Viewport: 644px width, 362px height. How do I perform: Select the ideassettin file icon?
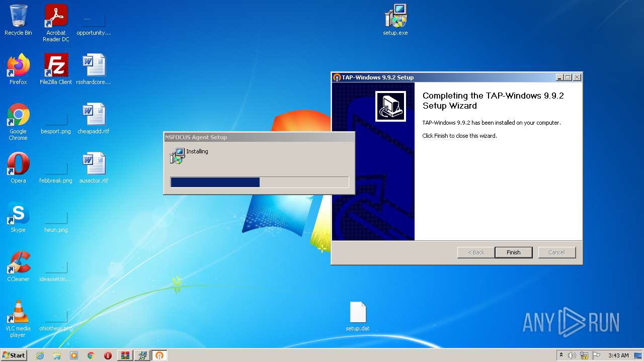(x=56, y=266)
